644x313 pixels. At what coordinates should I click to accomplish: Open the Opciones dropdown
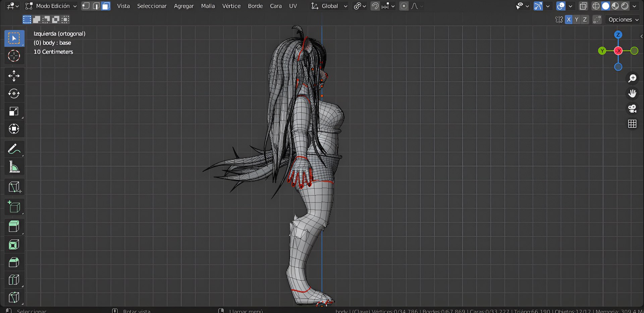623,19
